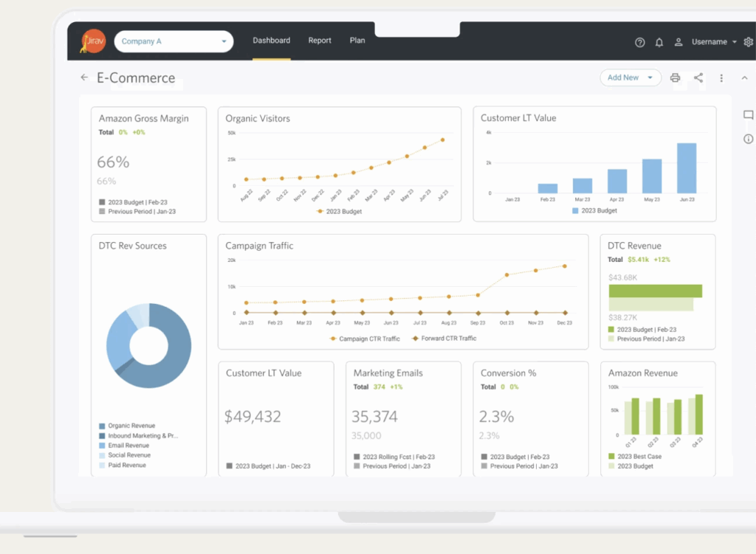The height and width of the screenshot is (554, 756).
Task: Click the share dashboard icon
Action: 698,77
